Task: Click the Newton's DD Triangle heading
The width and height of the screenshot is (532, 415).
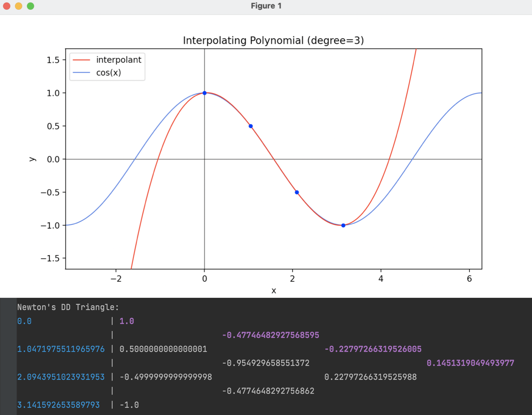Action: (x=68, y=307)
